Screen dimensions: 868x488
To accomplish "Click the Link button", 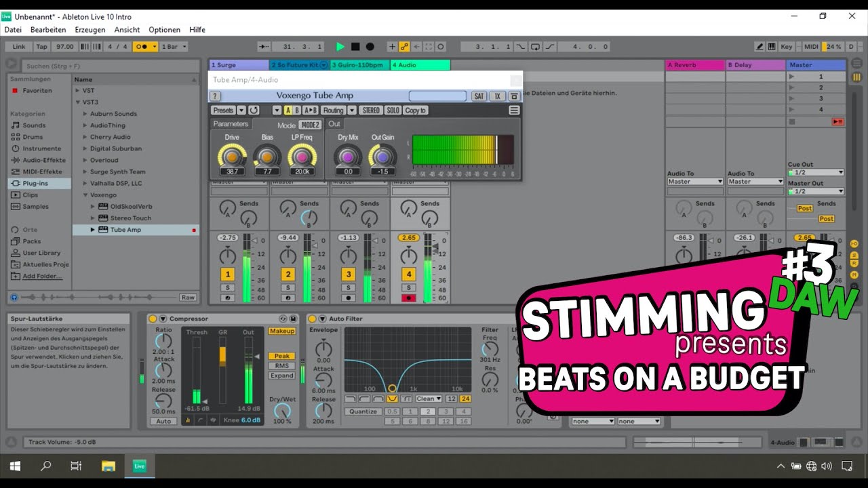I will [x=19, y=47].
